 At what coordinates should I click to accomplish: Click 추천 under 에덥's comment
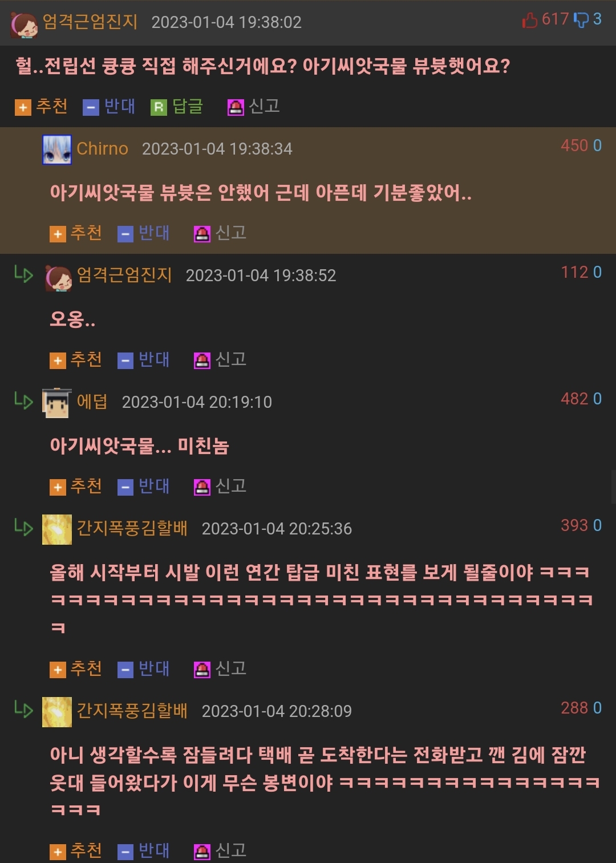pos(76,486)
